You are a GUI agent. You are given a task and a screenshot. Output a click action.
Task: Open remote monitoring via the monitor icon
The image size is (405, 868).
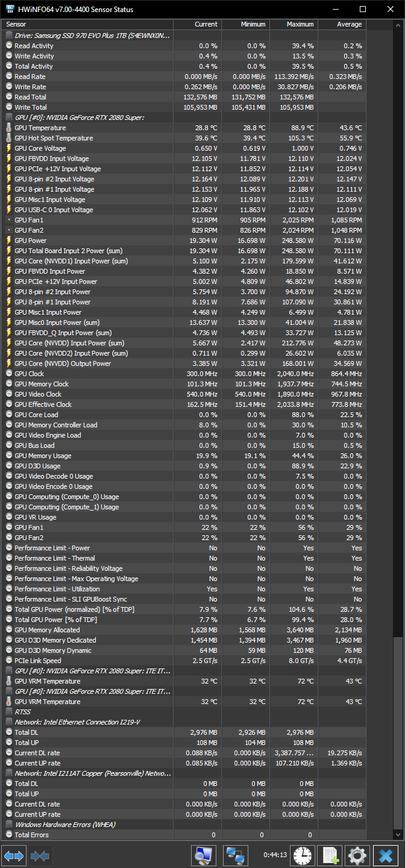coord(204,855)
